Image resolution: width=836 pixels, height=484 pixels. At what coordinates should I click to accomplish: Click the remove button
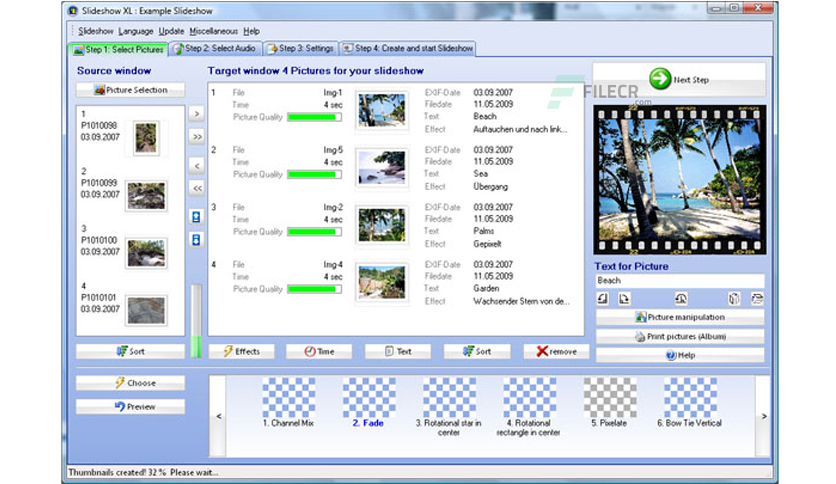556,351
